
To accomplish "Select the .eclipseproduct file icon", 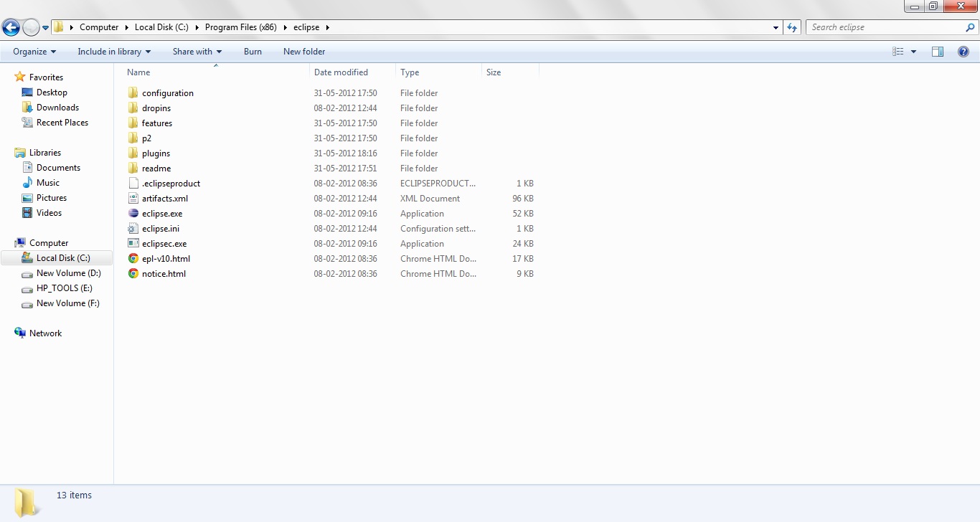I will [x=133, y=183].
